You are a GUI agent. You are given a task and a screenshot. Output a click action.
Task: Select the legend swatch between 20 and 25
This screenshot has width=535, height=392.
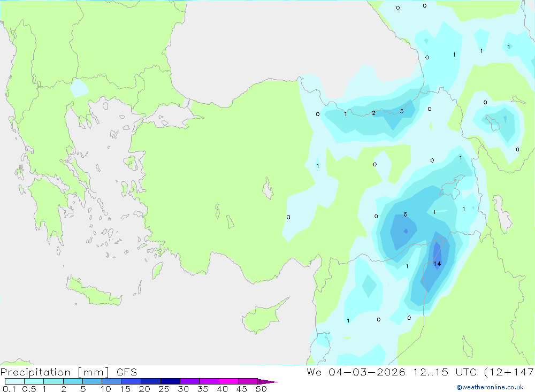(x=151, y=381)
